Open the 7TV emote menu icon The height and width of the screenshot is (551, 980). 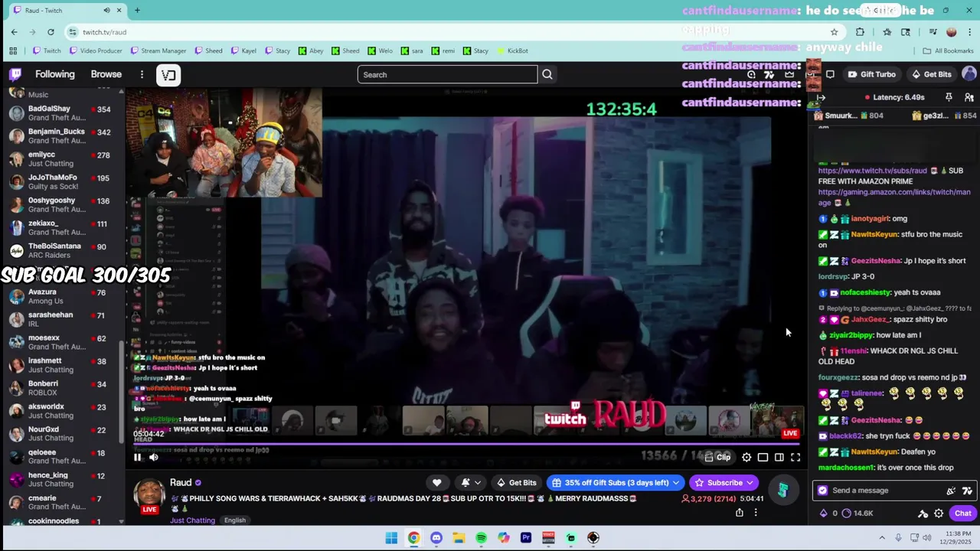(x=967, y=491)
